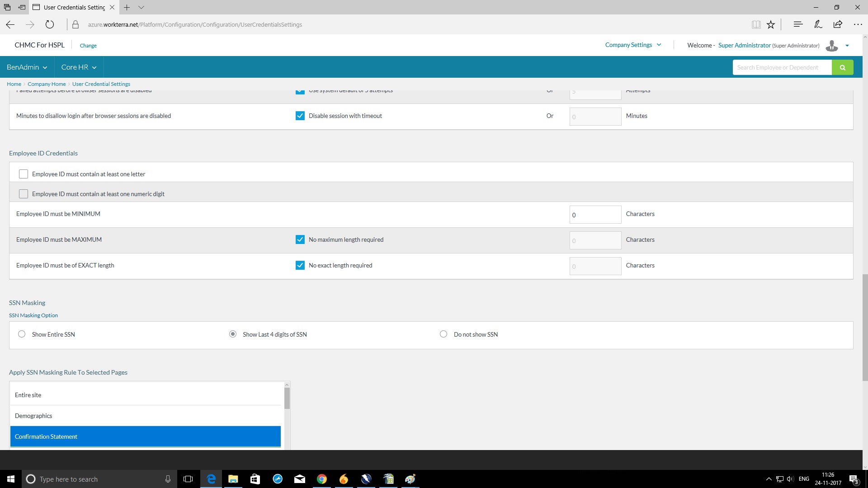Click the Company Home breadcrumb link
868x488 pixels.
(47, 84)
